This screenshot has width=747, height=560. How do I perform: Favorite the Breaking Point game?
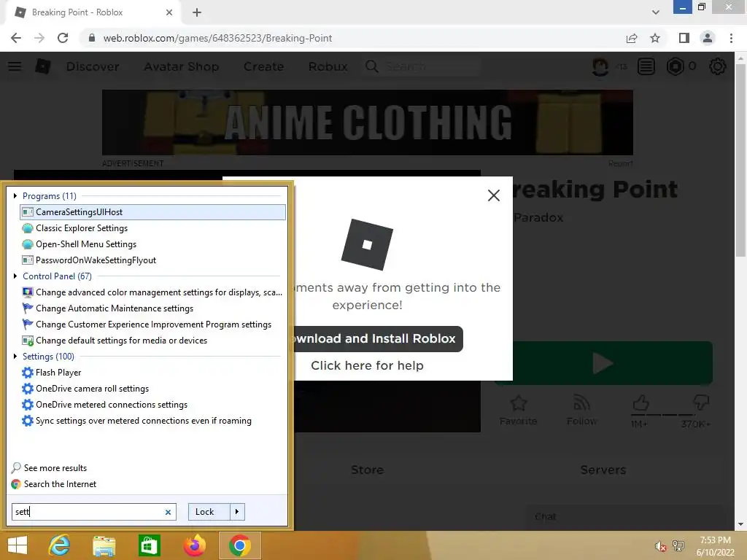519,411
